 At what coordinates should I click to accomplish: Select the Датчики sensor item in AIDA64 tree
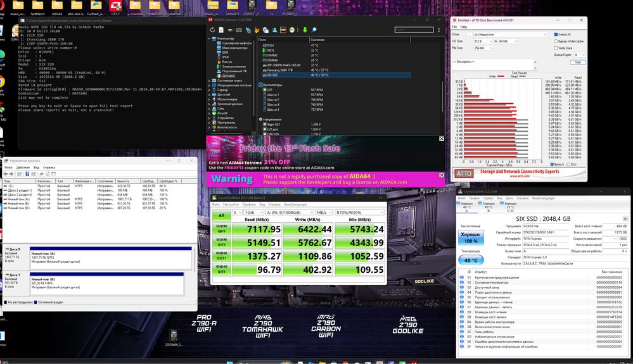[x=227, y=76]
